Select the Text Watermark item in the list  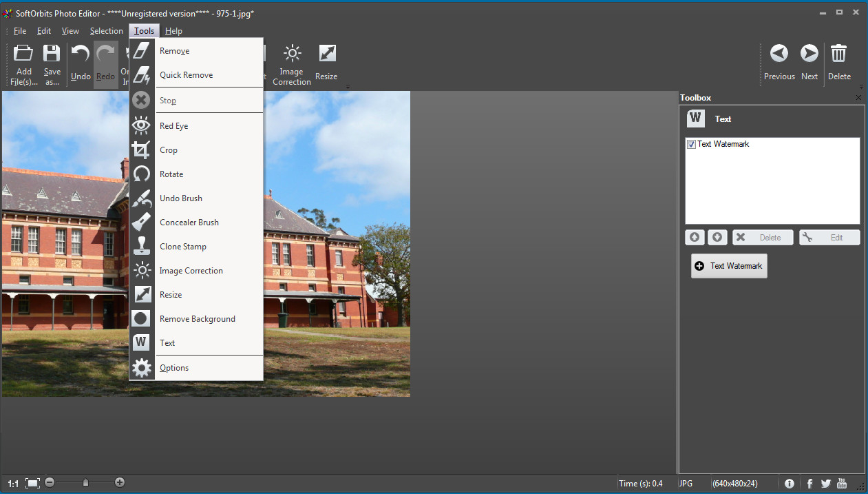pos(723,144)
